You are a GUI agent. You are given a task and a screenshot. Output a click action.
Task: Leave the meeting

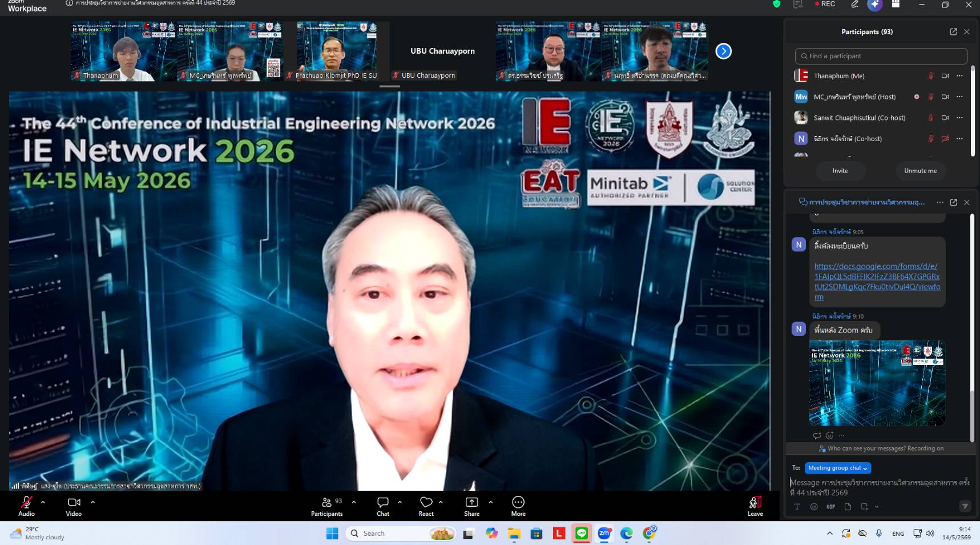point(755,506)
